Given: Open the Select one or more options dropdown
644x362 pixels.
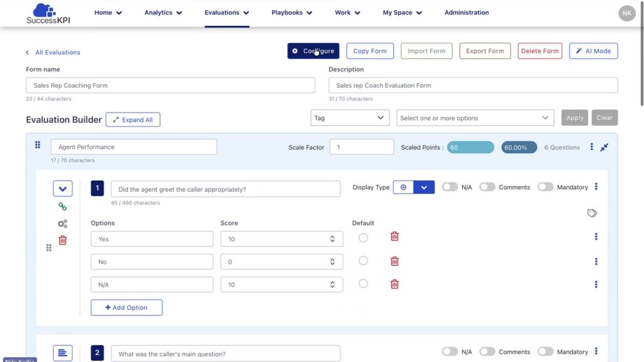Looking at the screenshot, I should click(x=475, y=118).
